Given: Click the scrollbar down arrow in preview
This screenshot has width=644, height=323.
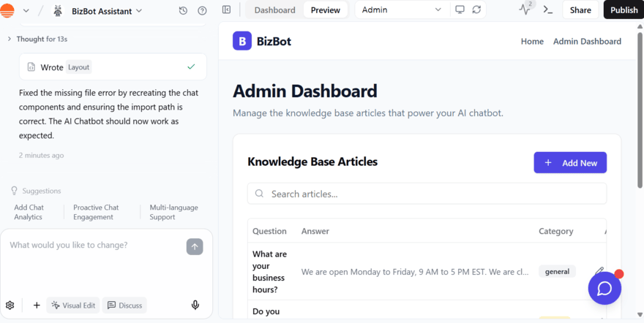Looking at the screenshot, I should point(640,315).
